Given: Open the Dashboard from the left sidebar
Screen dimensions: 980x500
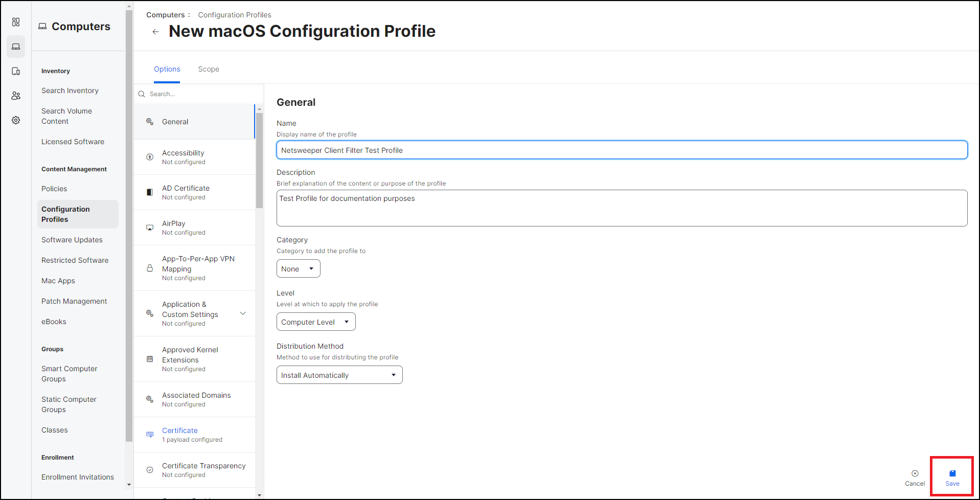Looking at the screenshot, I should coord(16,22).
